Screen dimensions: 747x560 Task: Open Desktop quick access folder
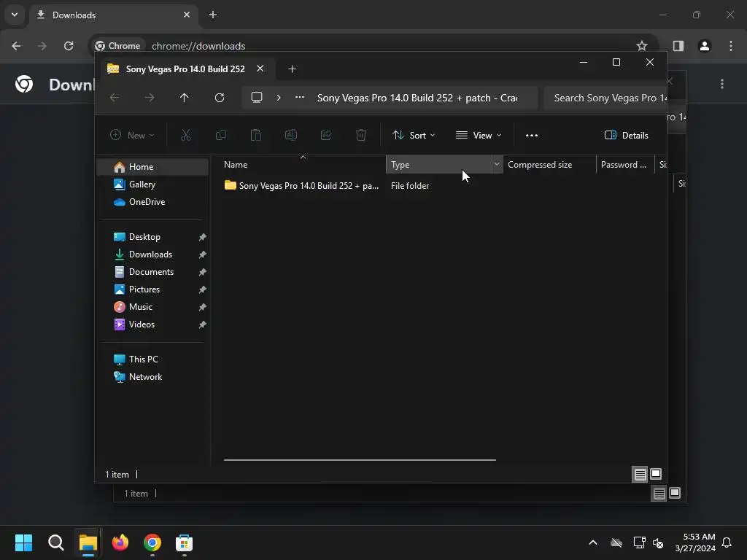(152, 237)
